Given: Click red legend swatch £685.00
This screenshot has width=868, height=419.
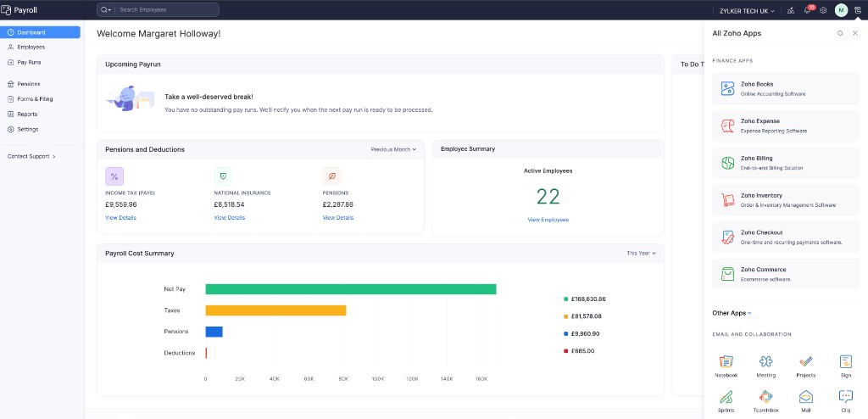Looking at the screenshot, I should pyautogui.click(x=565, y=351).
